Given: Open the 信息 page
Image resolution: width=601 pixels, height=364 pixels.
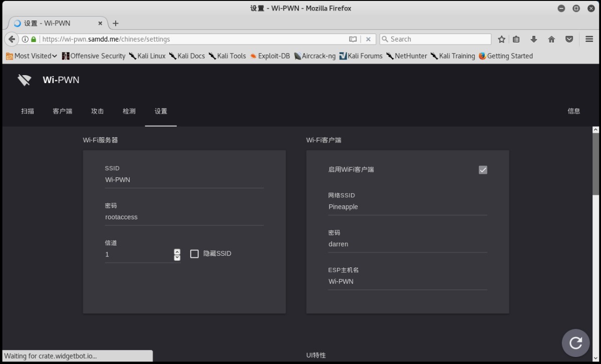Looking at the screenshot, I should pyautogui.click(x=574, y=111).
